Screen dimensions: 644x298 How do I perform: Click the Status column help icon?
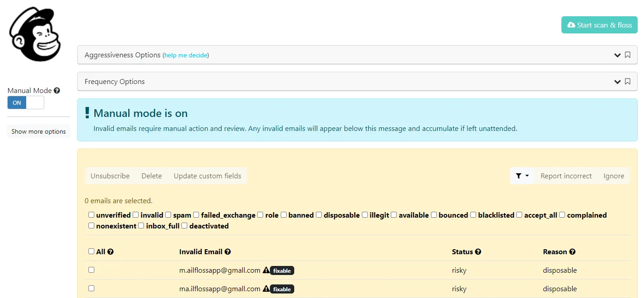point(478,252)
